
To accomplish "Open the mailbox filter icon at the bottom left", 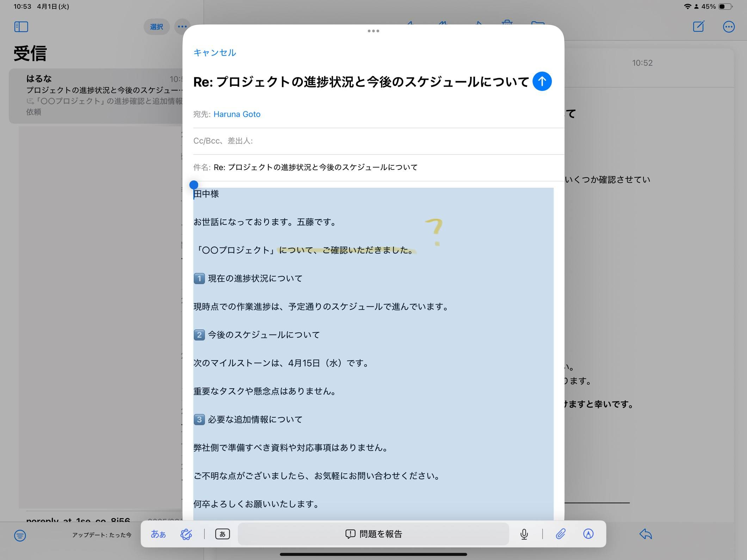I will coord(20,536).
